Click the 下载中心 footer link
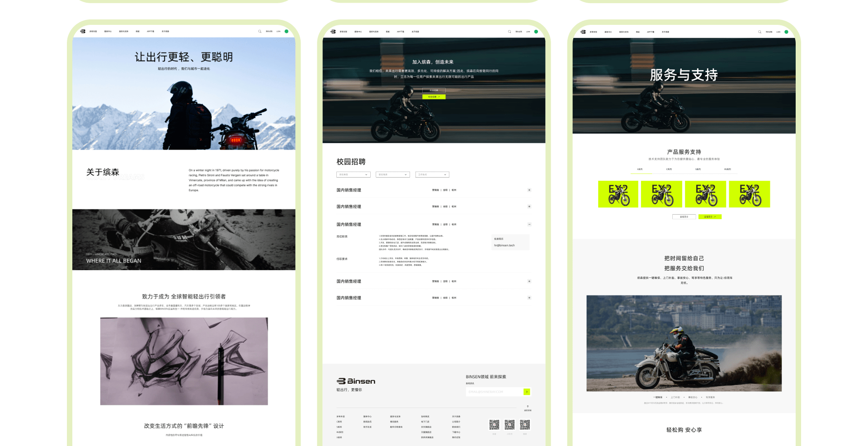Viewport: 868px width, 446px height. (456, 432)
